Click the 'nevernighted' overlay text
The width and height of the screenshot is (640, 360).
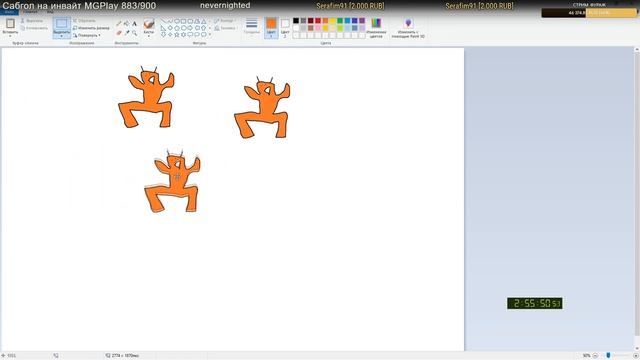tap(225, 5)
